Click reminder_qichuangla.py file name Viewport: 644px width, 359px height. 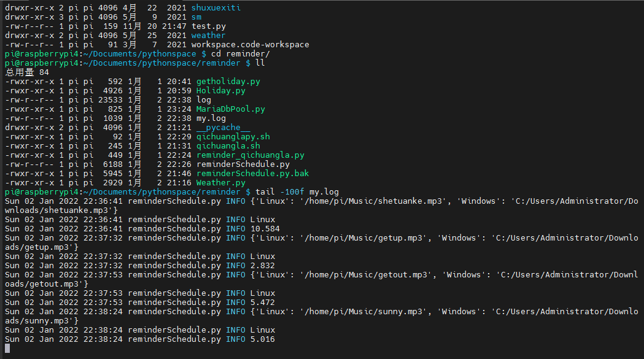click(x=250, y=155)
